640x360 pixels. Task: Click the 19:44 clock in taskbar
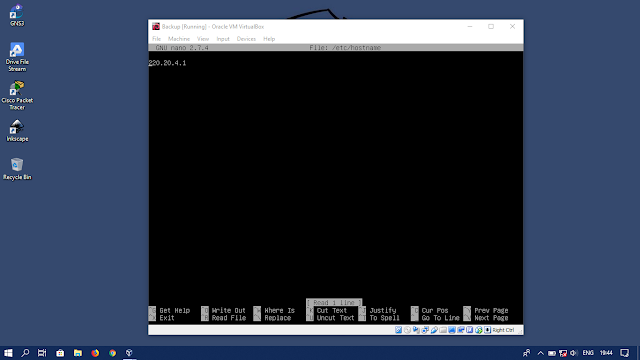point(606,353)
